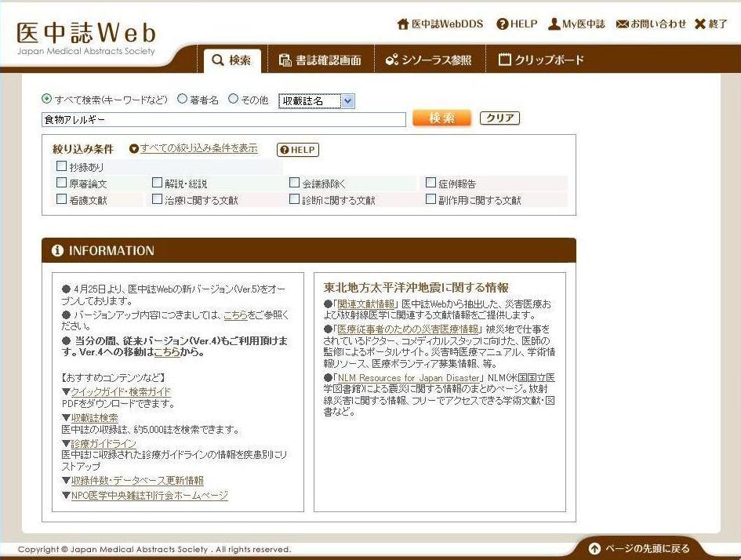The image size is (741, 560).
Task: Click the 終了 X icon
Action: coord(700,24)
